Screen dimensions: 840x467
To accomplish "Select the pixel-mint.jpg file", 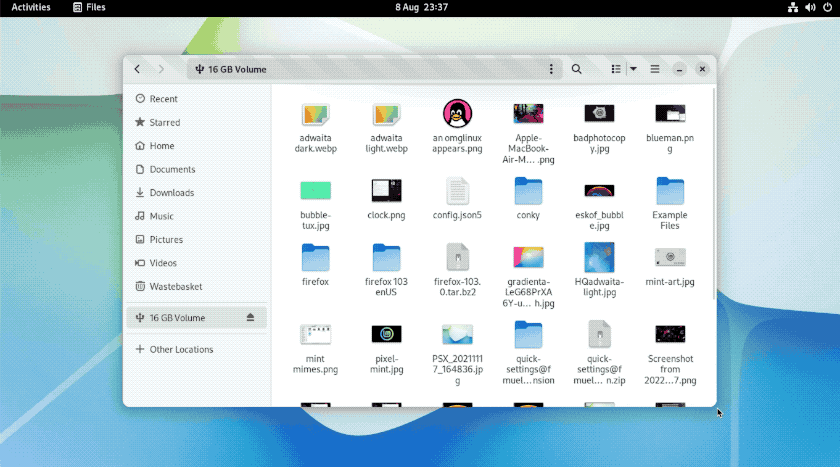I will coord(386,349).
